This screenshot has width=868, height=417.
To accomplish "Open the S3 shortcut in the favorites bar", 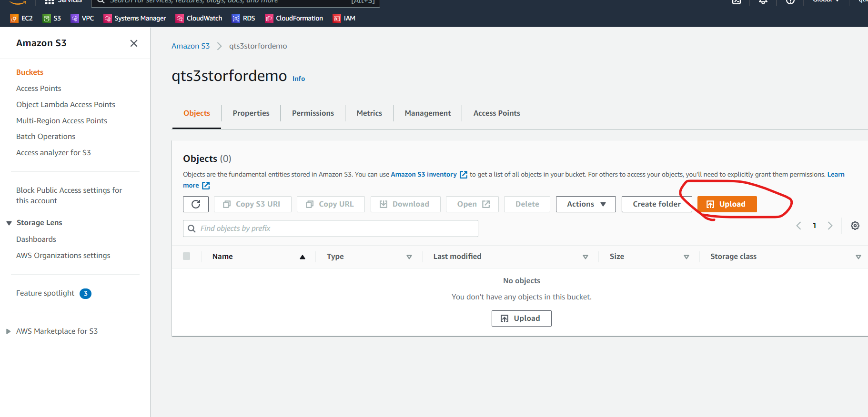I will (52, 18).
